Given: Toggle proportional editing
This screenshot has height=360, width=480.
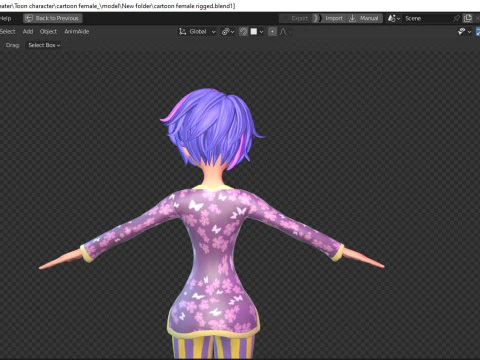Looking at the screenshot, I should 272,32.
